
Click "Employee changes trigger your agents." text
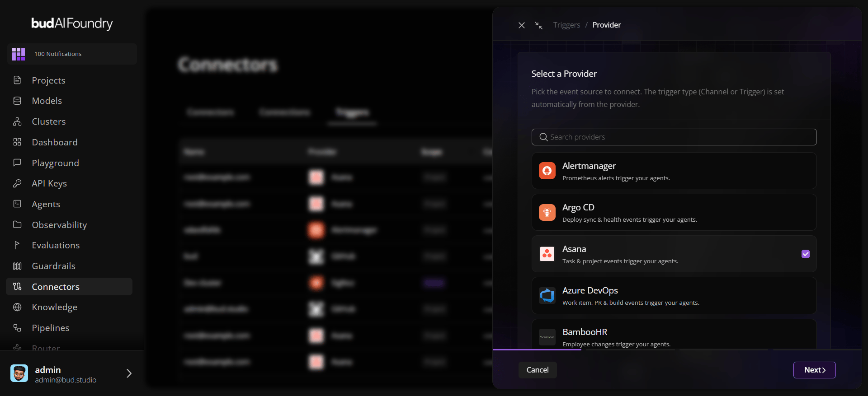coord(617,344)
